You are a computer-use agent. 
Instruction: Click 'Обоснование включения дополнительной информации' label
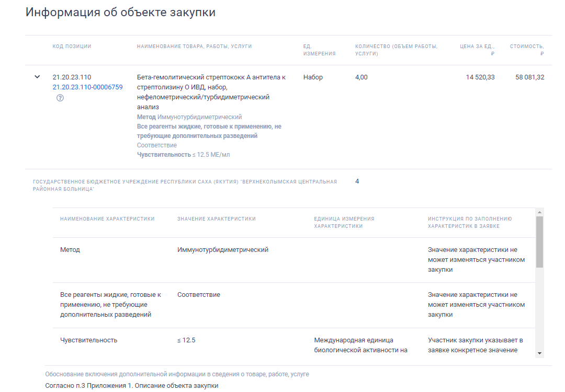(x=177, y=374)
